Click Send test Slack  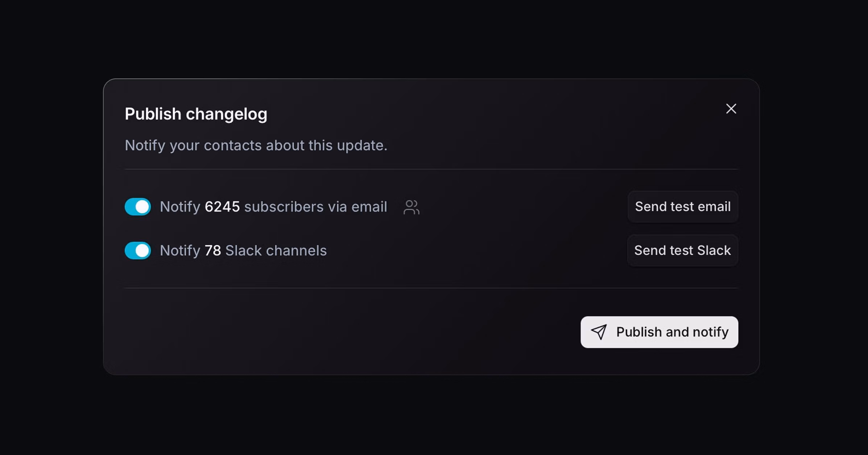(x=682, y=250)
